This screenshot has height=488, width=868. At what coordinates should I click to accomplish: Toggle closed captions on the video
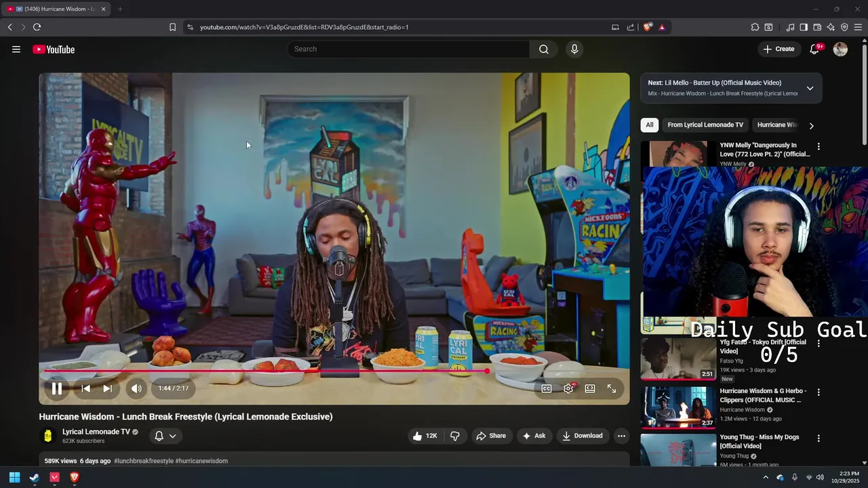click(547, 388)
